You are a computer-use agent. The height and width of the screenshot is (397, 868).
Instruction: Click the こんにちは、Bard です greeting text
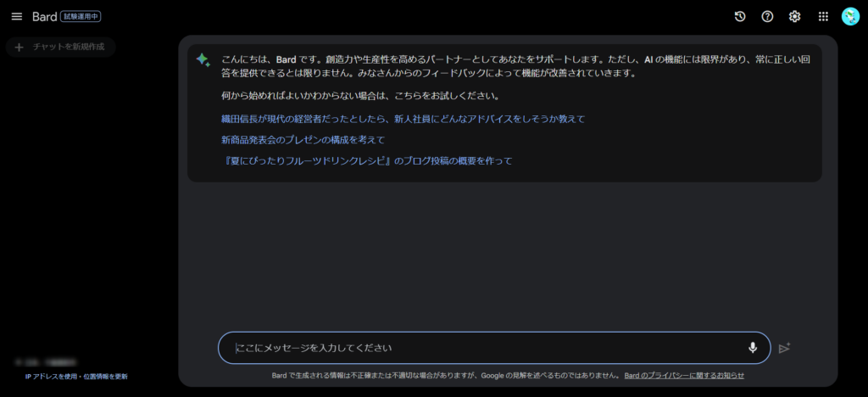tap(516, 66)
